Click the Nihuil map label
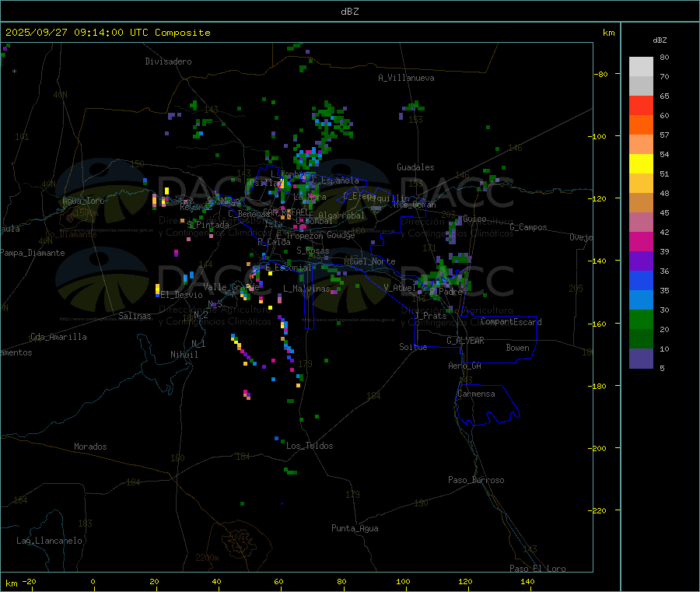The image size is (700, 592). tap(184, 355)
